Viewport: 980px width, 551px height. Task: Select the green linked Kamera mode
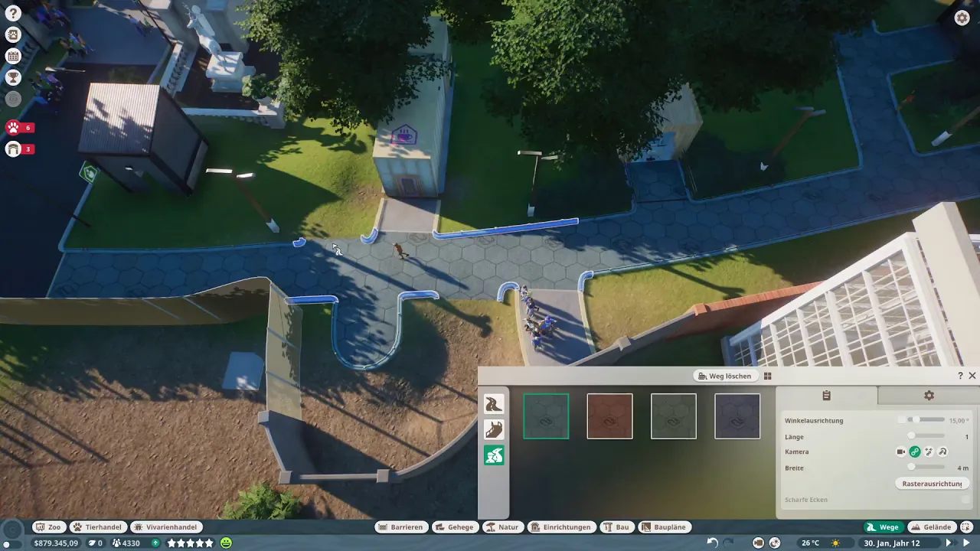pyautogui.click(x=915, y=452)
